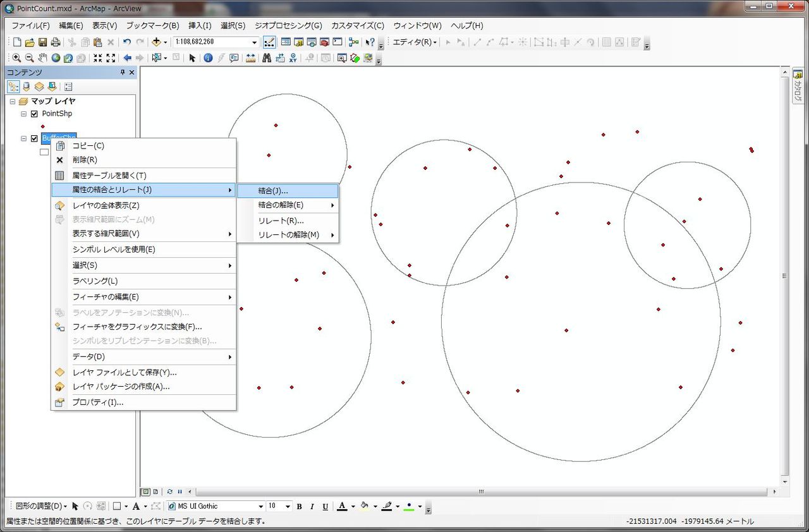The width and height of the screenshot is (809, 532).
Task: Activate the What's This help pointer
Action: [370, 42]
